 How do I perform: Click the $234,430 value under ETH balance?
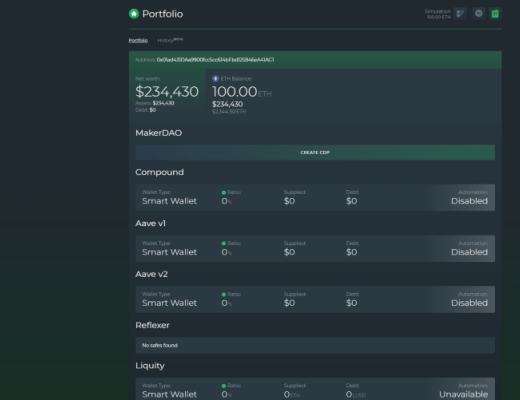[228, 104]
